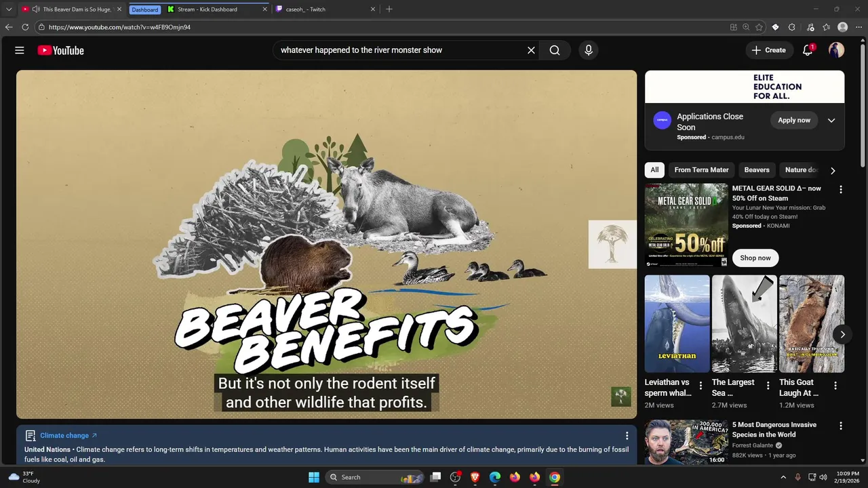Open the climate change panel options menu
This screenshot has height=488, width=868.
[627, 436]
